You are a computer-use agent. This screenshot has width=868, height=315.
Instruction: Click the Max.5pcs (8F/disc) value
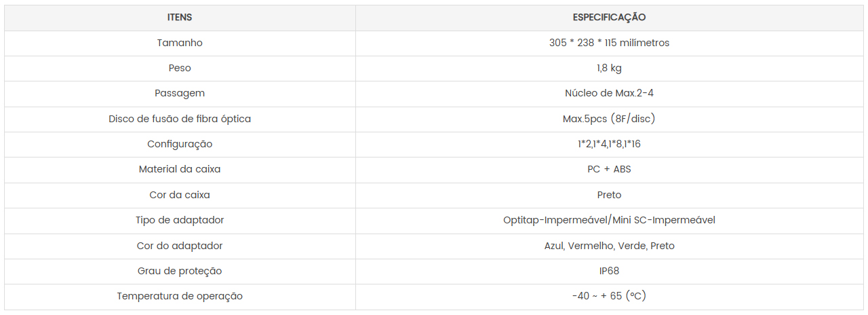[609, 119]
